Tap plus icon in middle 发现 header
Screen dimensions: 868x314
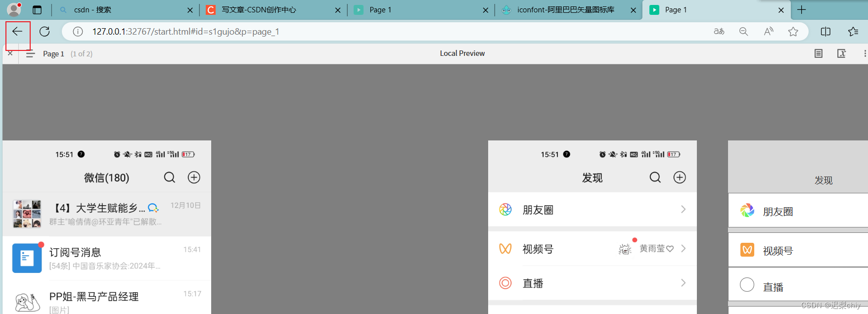(x=680, y=178)
